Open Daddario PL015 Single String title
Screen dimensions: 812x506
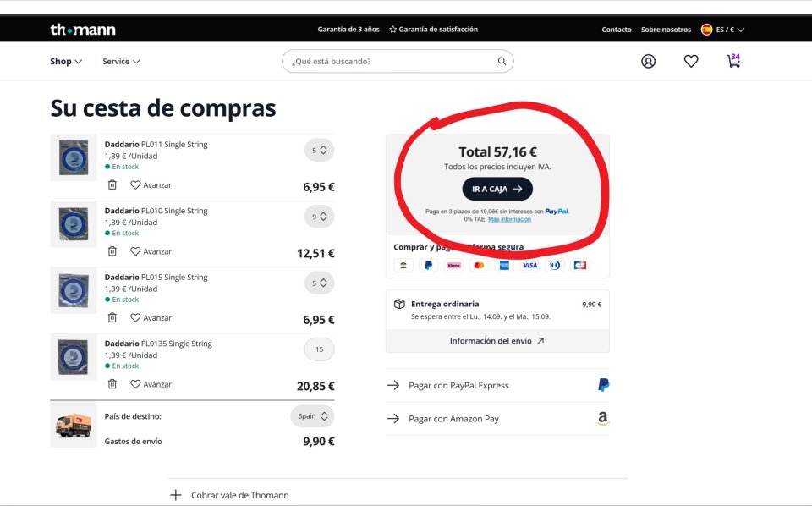(x=156, y=277)
